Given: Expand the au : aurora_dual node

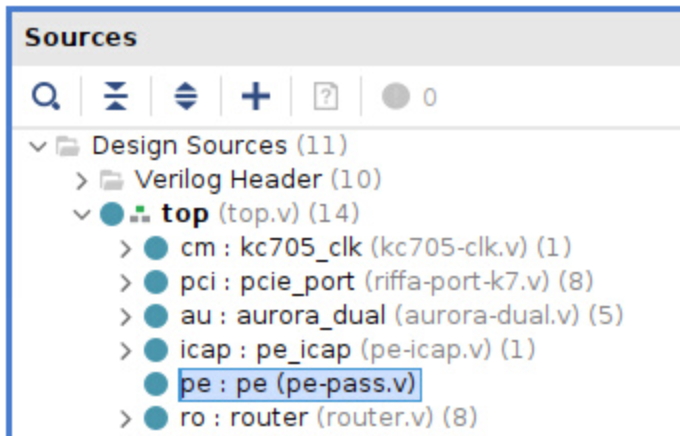Looking at the screenshot, I should [125, 316].
